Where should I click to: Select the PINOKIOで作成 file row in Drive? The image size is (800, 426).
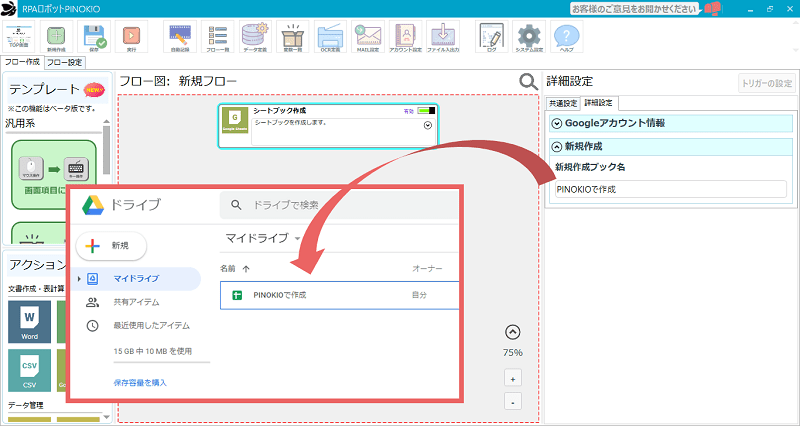click(x=339, y=295)
